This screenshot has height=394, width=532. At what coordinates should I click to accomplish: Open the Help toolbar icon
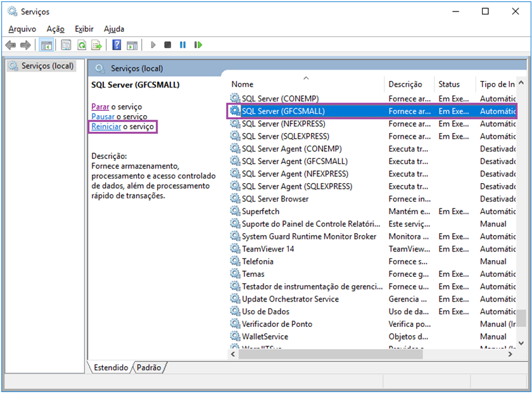117,45
